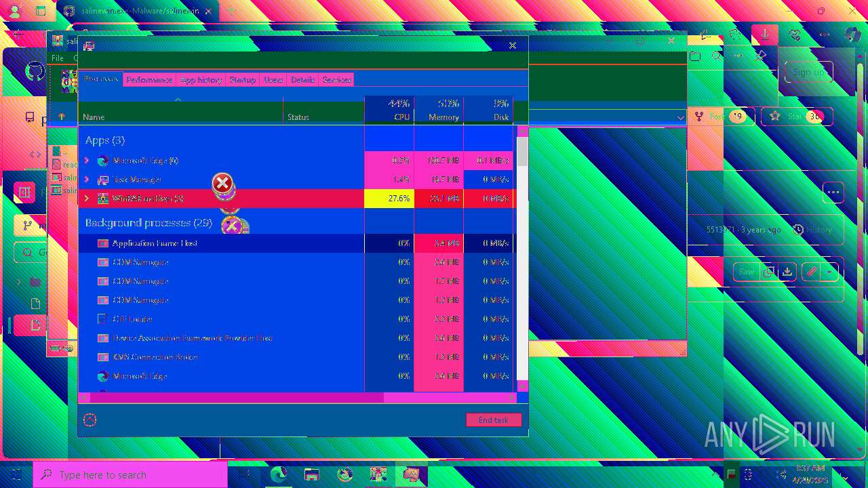Click the End task button
Viewport: 868px width, 488px height.
(494, 420)
